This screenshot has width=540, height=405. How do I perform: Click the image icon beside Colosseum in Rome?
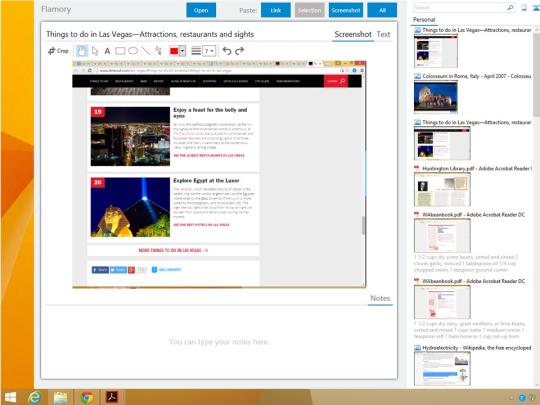click(x=417, y=76)
